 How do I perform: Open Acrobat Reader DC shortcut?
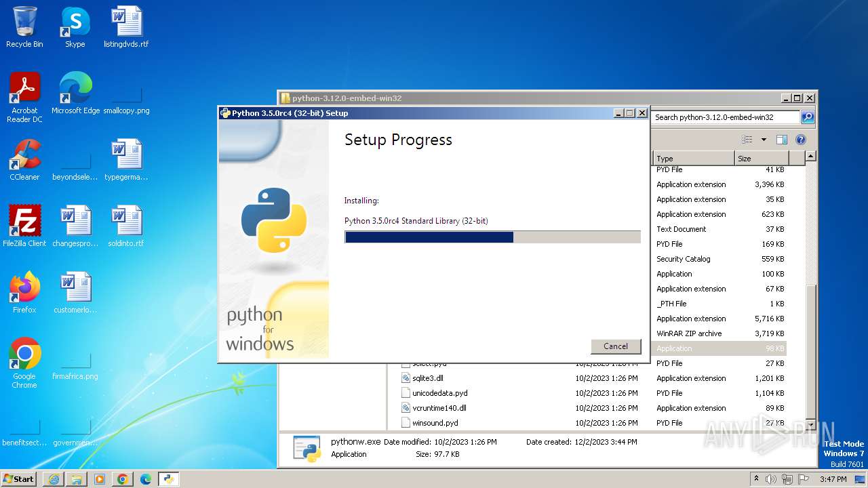24,98
